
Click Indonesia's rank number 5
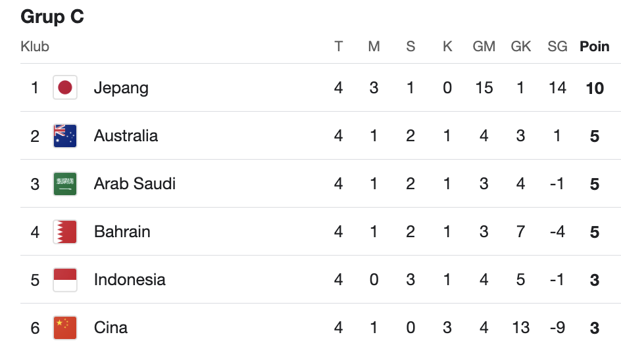35,280
